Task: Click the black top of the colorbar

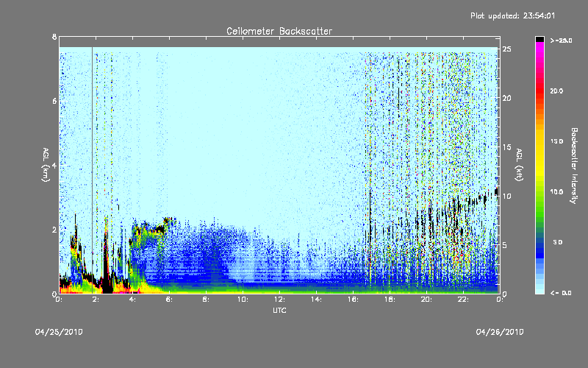Action: pyautogui.click(x=539, y=39)
